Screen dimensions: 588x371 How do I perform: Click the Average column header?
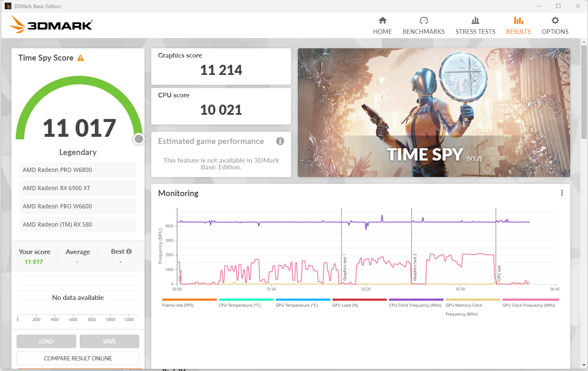(78, 252)
